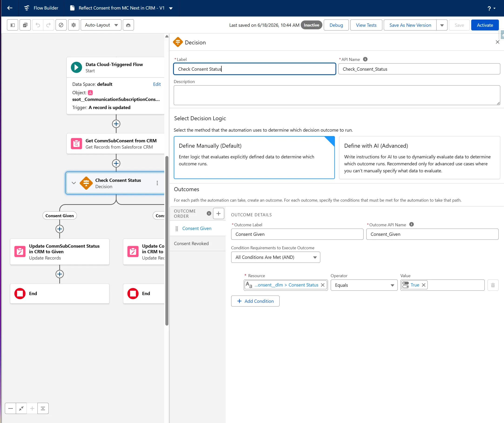Zoom in the canvas
This screenshot has width=504, height=423.
32,408
